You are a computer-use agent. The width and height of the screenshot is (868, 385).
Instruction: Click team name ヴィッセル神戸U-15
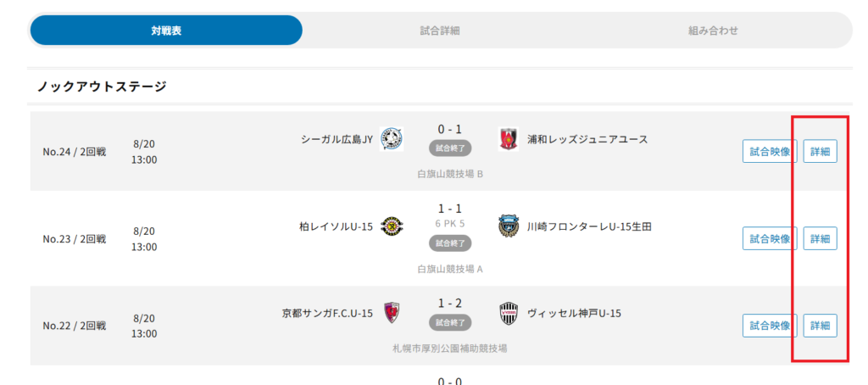click(x=574, y=314)
